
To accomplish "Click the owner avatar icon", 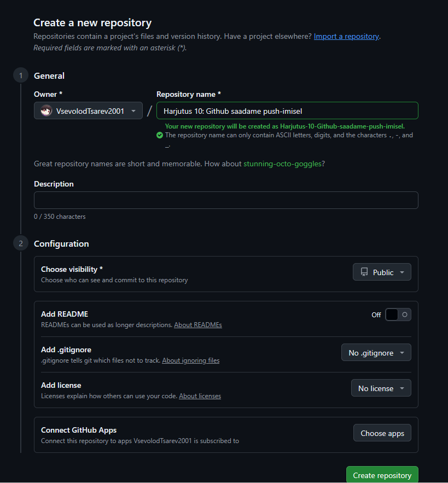I will pyautogui.click(x=46, y=111).
